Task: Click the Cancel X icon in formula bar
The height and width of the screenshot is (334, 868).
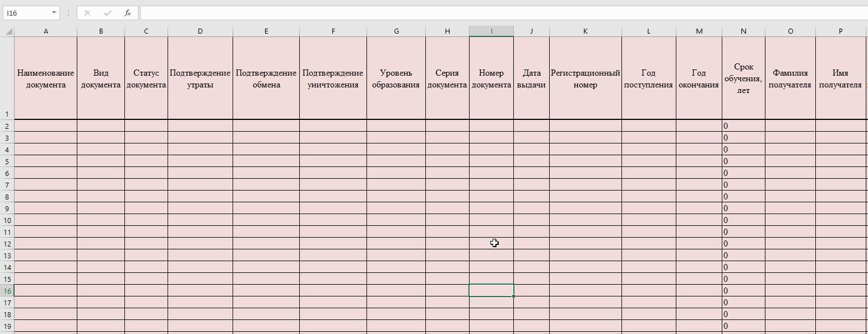Action: 87,13
